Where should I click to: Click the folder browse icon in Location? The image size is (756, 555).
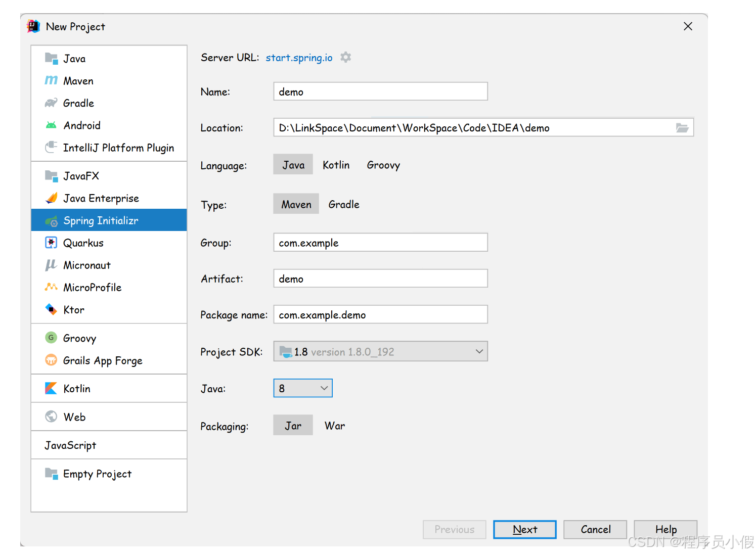point(682,128)
